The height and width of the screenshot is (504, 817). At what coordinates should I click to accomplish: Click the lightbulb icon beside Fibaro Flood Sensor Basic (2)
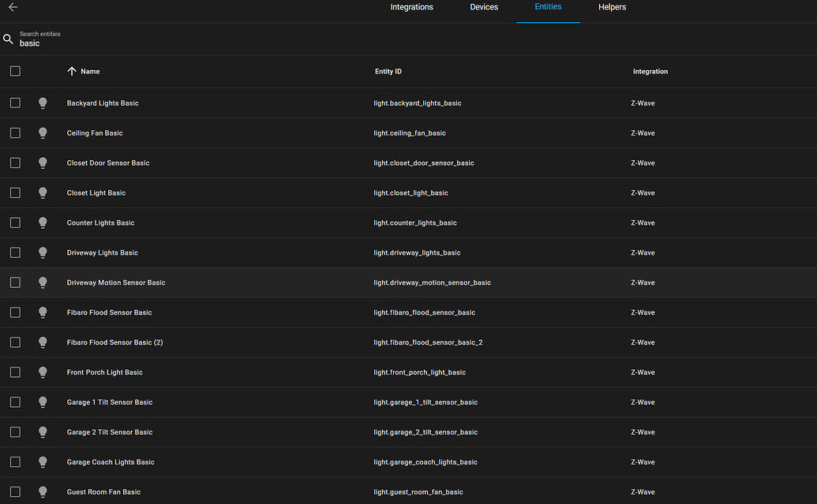pos(43,342)
